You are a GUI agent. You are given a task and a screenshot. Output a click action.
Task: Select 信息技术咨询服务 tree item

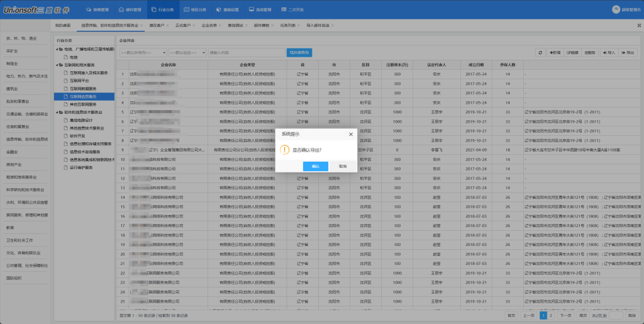tap(85, 152)
